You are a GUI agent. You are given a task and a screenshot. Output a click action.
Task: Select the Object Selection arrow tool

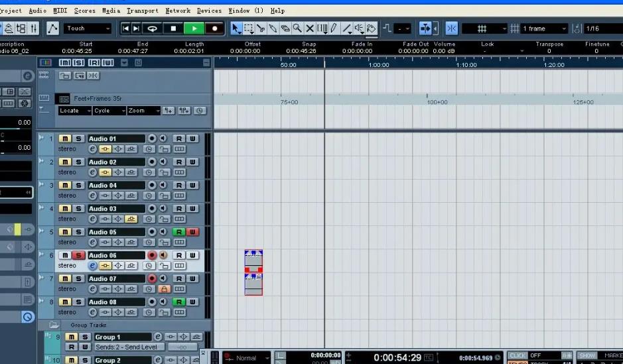pyautogui.click(x=236, y=29)
